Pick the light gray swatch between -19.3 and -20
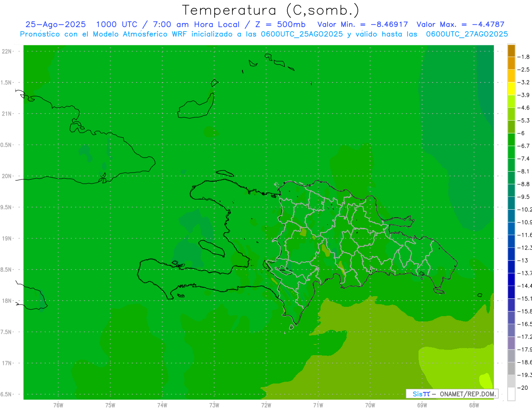Image resolution: width=532 pixels, height=411 pixels. (x=511, y=381)
